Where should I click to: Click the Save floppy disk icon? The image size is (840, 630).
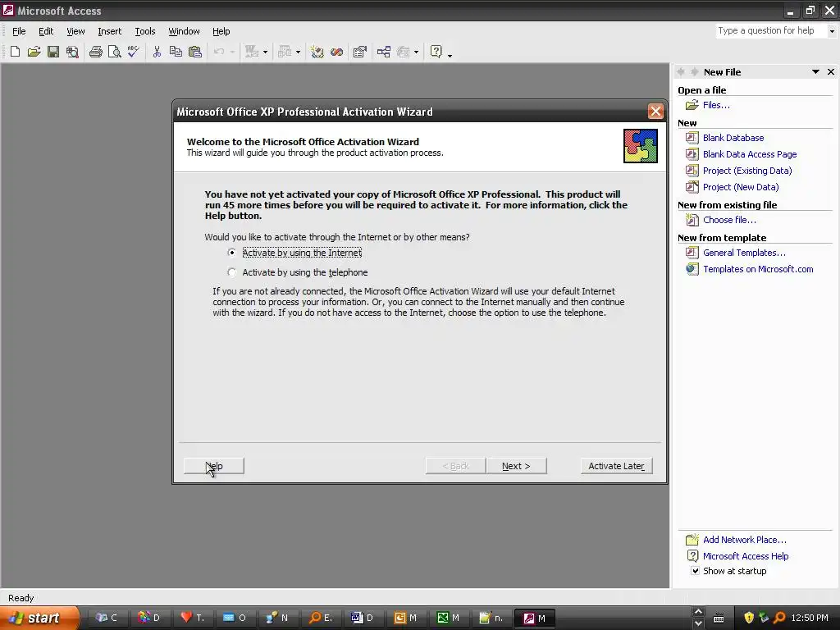pos(53,52)
